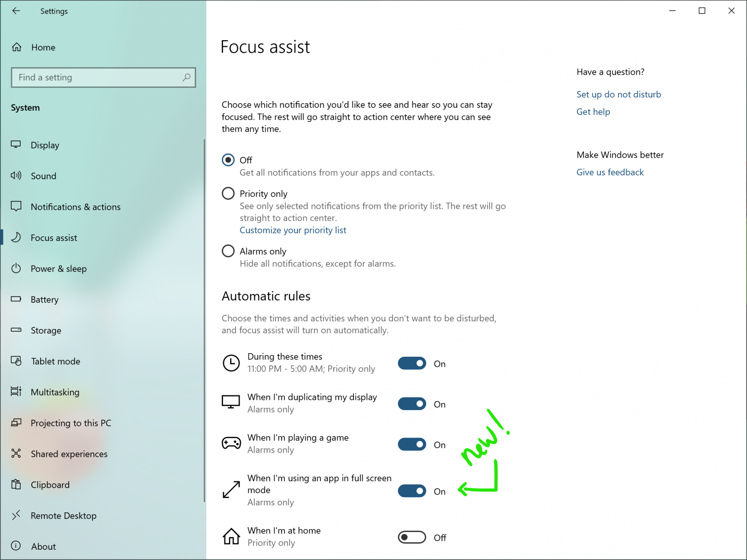Viewport: 747px width, 560px height.
Task: Select the Focus assist crescent icon
Action: (x=16, y=237)
